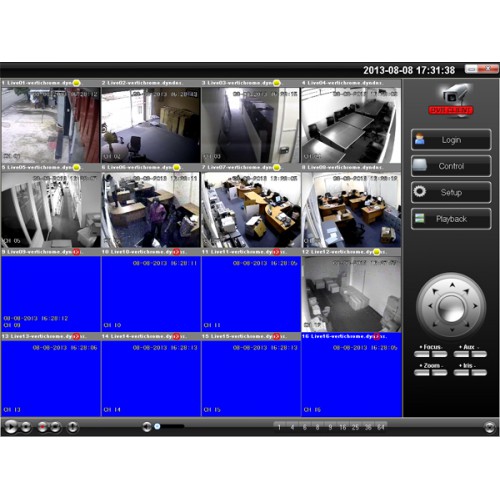Click the speaker volume icon
Image resolution: width=500 pixels, height=500 pixels.
coord(147,427)
